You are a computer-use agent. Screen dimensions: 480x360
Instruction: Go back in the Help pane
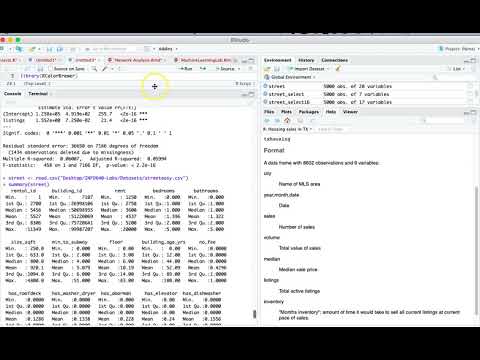pos(267,120)
